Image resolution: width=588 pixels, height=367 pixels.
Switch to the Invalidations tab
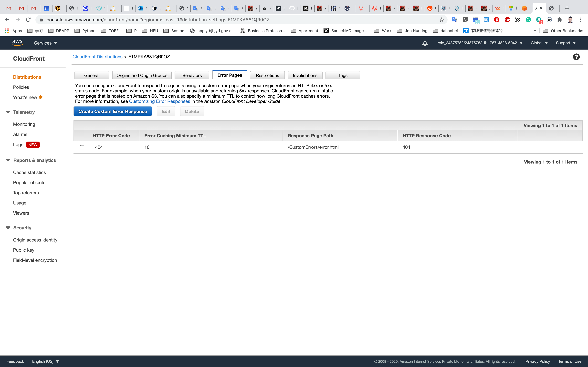[x=305, y=76]
